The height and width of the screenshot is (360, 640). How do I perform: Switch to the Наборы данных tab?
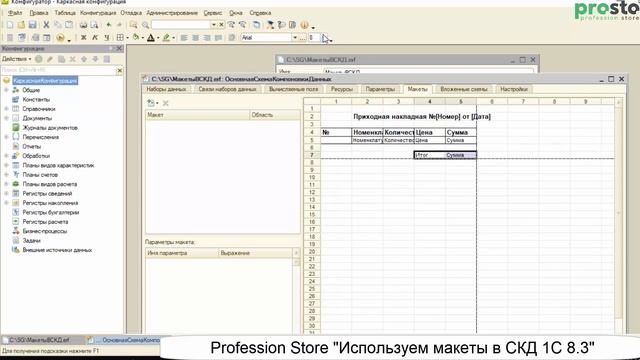click(x=166, y=89)
